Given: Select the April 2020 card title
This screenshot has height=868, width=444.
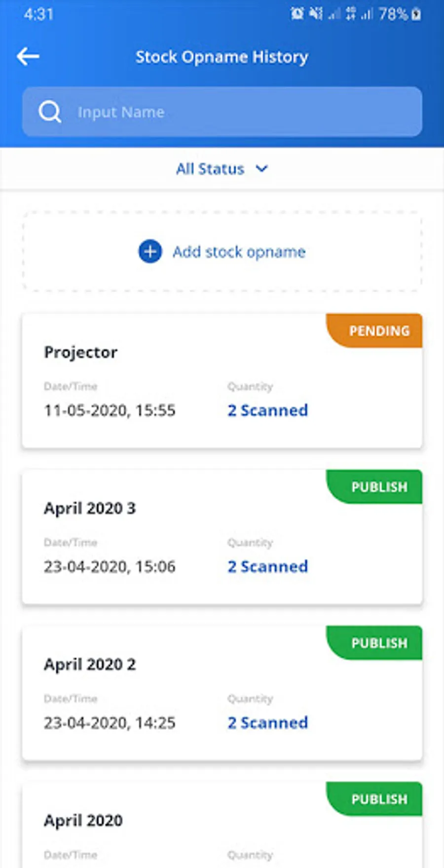Looking at the screenshot, I should (x=83, y=821).
